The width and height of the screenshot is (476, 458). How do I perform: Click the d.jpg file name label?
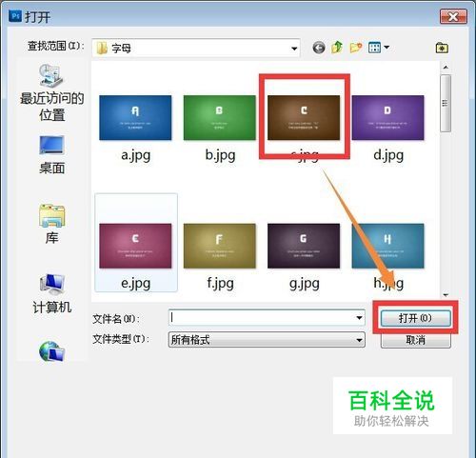tap(388, 155)
